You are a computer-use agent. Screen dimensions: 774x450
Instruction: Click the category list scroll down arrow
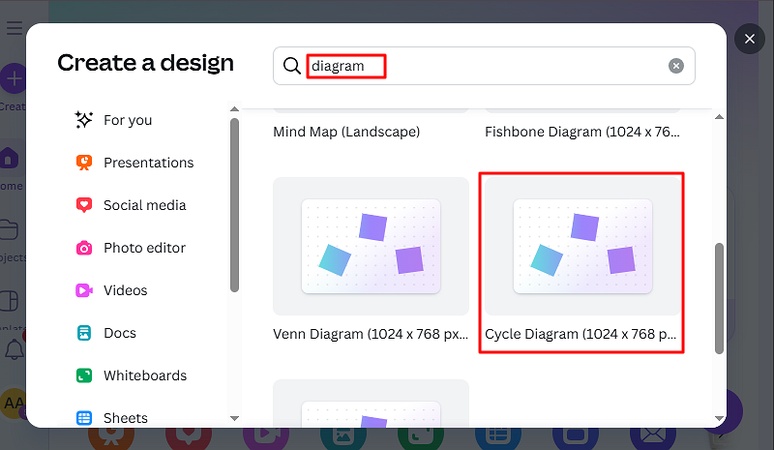(234, 418)
